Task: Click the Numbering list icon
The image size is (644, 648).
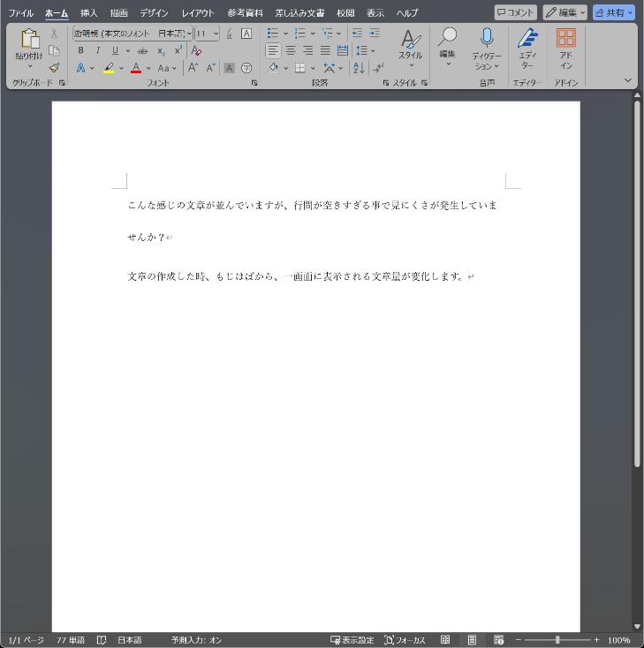Action: pyautogui.click(x=299, y=33)
